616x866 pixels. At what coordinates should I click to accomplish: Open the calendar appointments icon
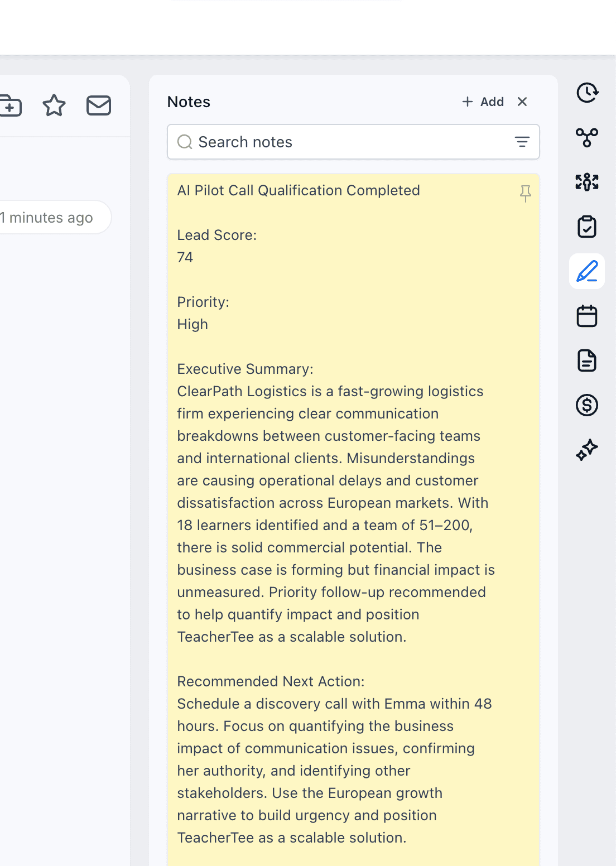[x=587, y=316]
